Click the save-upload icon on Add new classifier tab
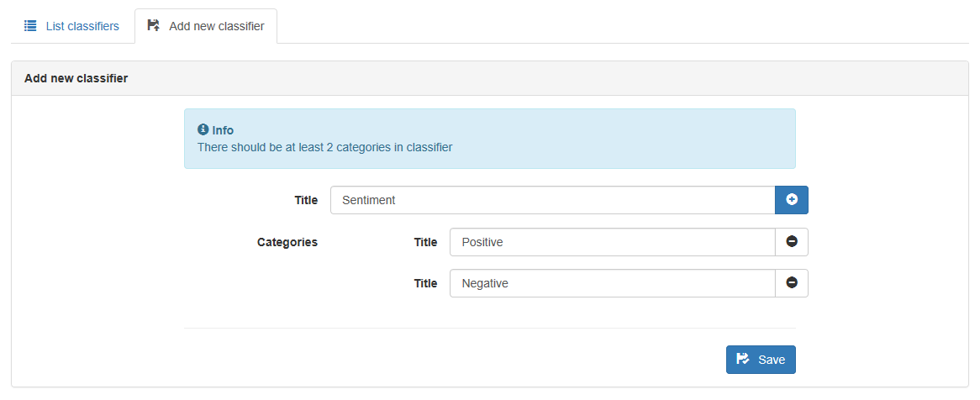Image resolution: width=980 pixels, height=400 pixels. (153, 25)
